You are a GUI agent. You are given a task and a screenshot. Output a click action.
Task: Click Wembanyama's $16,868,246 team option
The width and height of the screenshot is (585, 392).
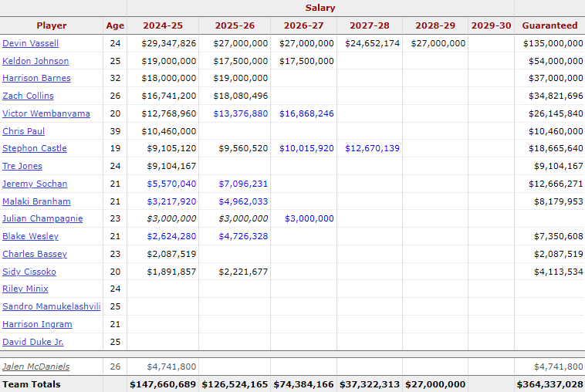coord(306,113)
